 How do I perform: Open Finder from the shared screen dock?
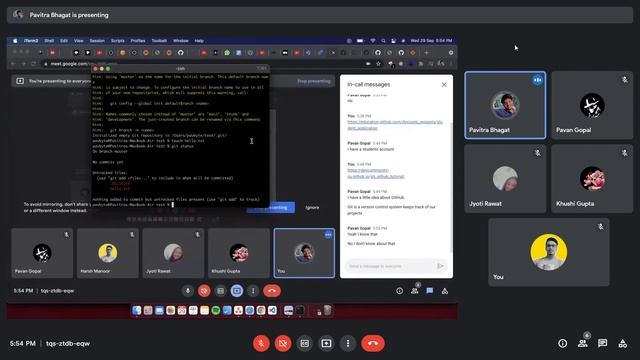point(137,311)
